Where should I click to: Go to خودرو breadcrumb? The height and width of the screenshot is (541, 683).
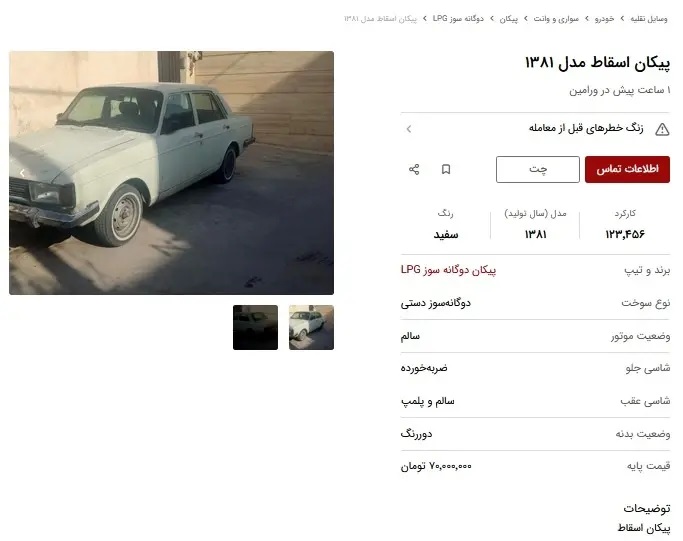[x=605, y=19]
